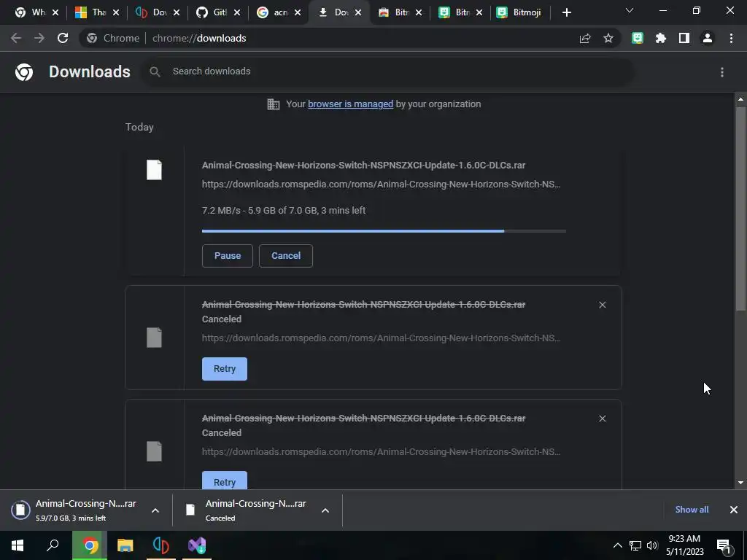747x560 pixels.
Task: Open Visual Studio from taskbar
Action: 197,545
